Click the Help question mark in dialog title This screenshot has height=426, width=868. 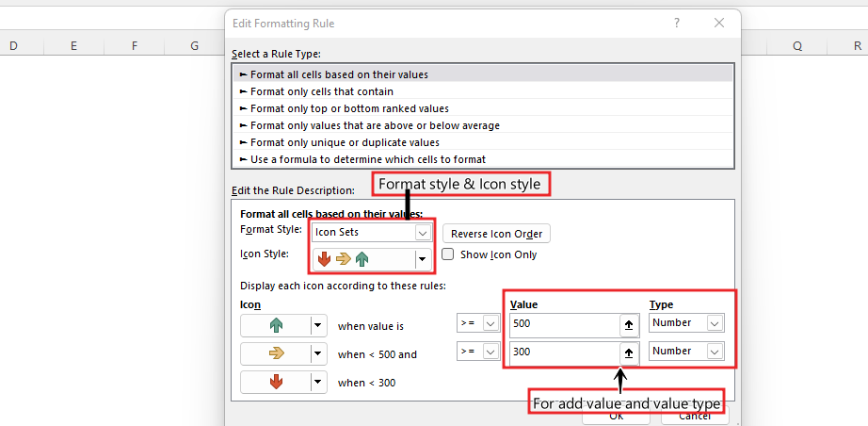[677, 23]
